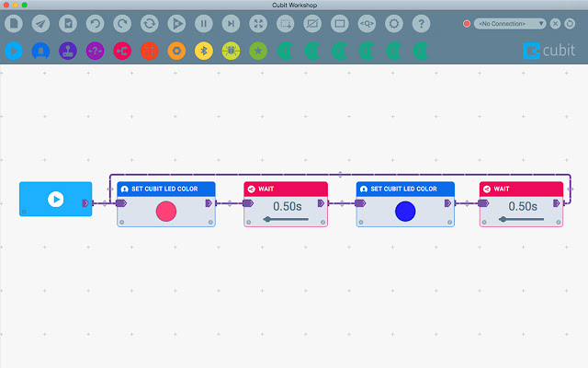Viewport: 588px width, 368px height.
Task: Create a new project file
Action: pos(14,24)
